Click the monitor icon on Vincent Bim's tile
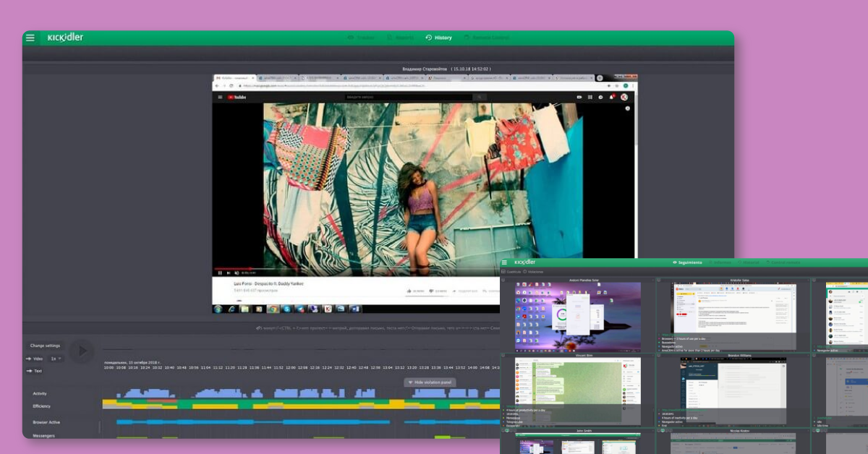This screenshot has height=454, width=868. tap(503, 355)
